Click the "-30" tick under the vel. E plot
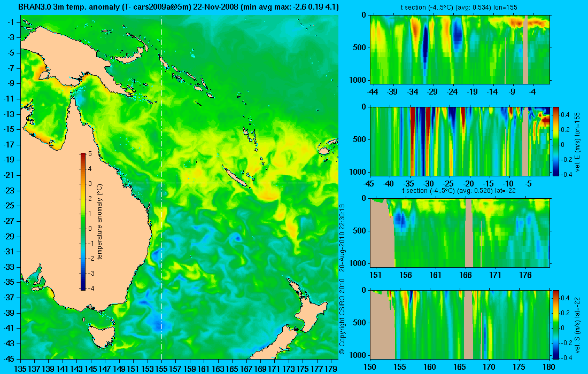Viewport: 588px width, 374px height. [428, 184]
